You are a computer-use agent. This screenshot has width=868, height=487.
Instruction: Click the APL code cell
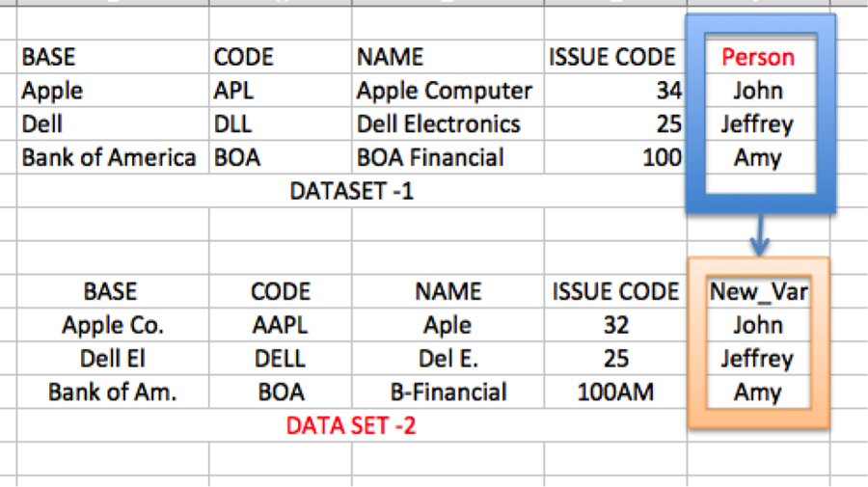tap(234, 91)
